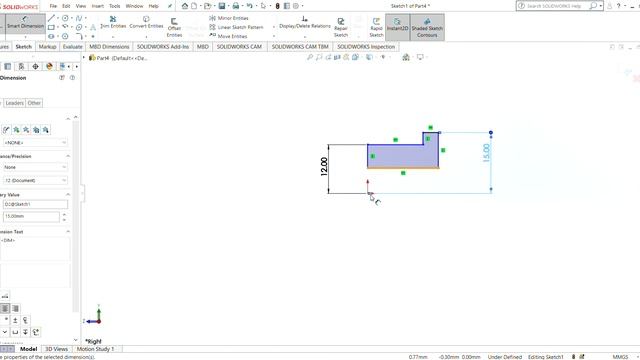The image size is (640, 360).
Task: Switch to the SOLIDWORKS Inspection tab
Action: point(366,47)
